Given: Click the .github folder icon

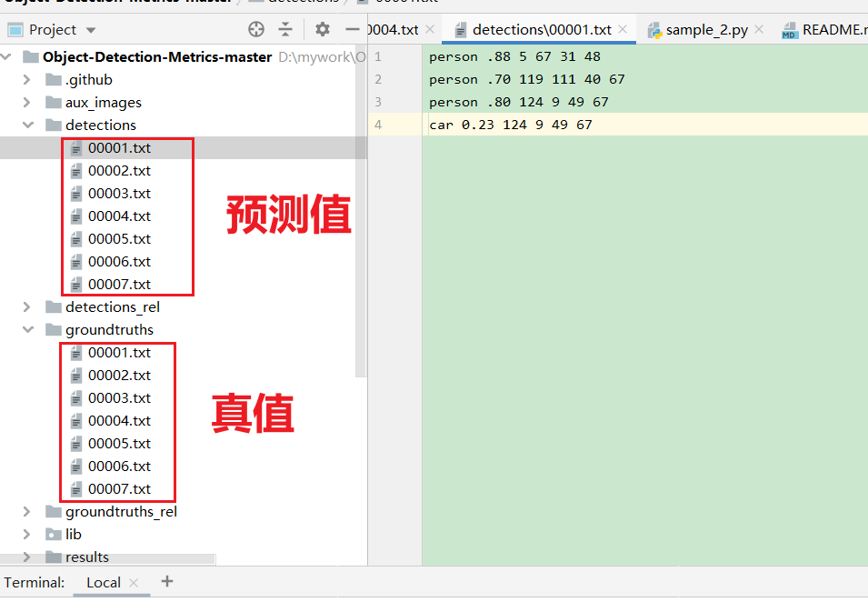Looking at the screenshot, I should (x=53, y=80).
